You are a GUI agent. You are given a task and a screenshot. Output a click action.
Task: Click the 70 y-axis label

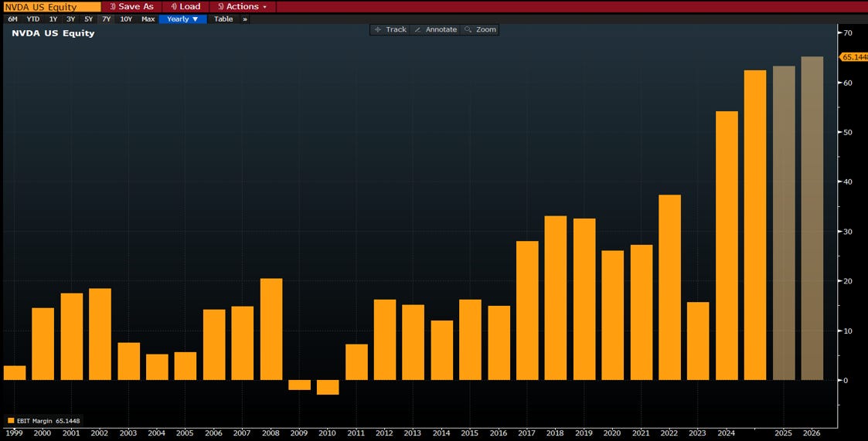click(x=848, y=32)
